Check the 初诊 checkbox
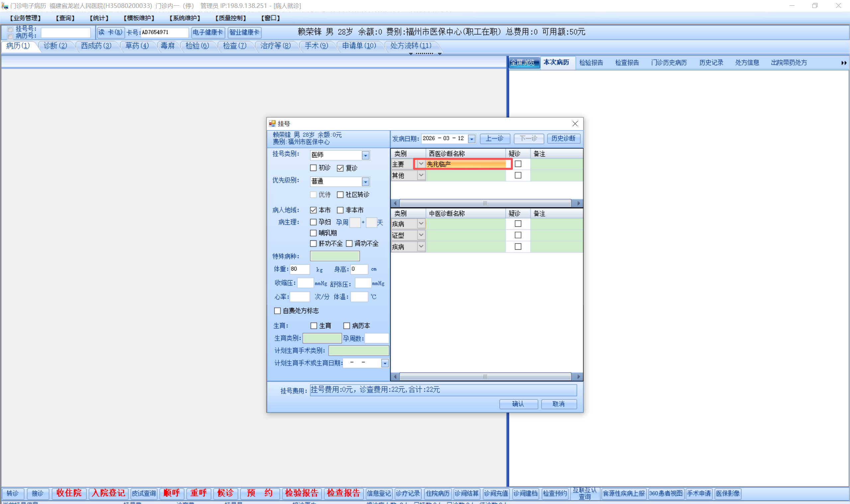Screen dimensions: 850x504 tap(313, 168)
